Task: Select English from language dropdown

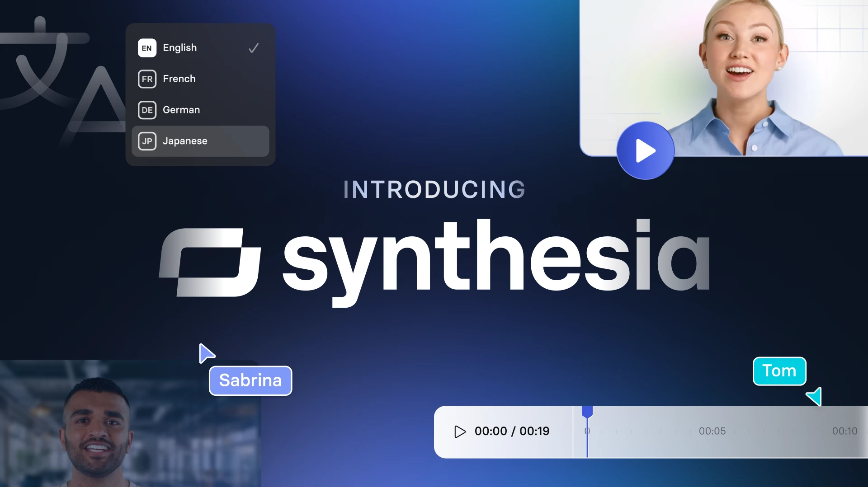Action: point(200,47)
